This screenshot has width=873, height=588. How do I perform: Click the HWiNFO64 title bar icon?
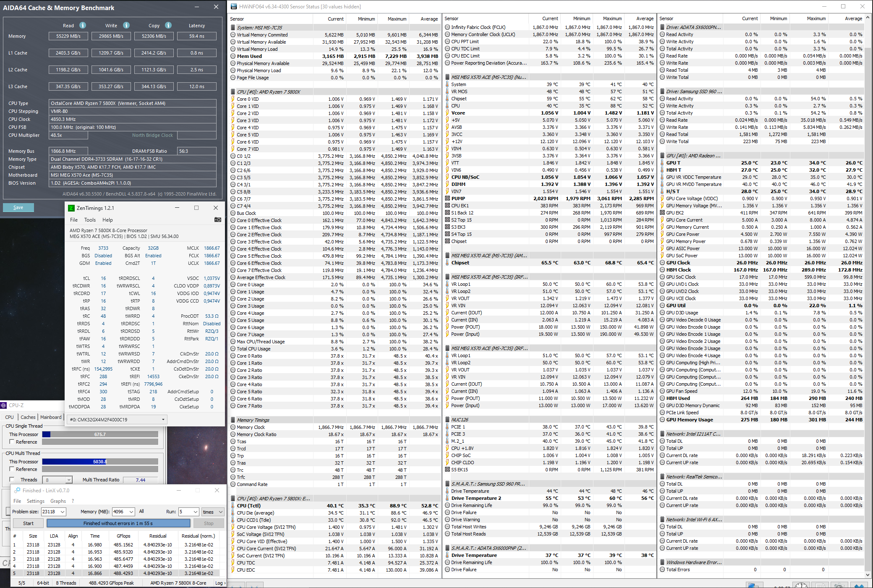(234, 6)
